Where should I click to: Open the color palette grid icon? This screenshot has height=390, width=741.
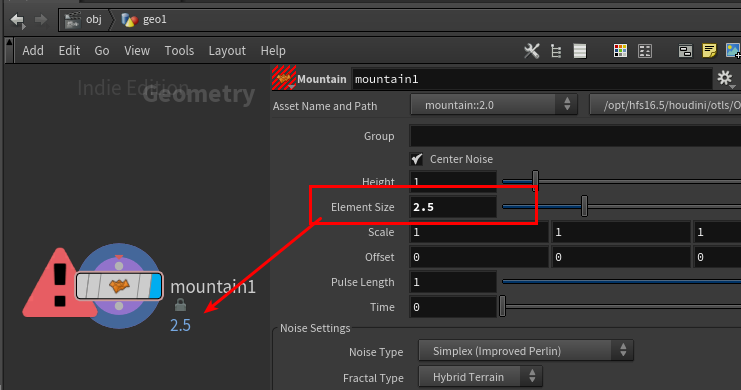[620, 51]
